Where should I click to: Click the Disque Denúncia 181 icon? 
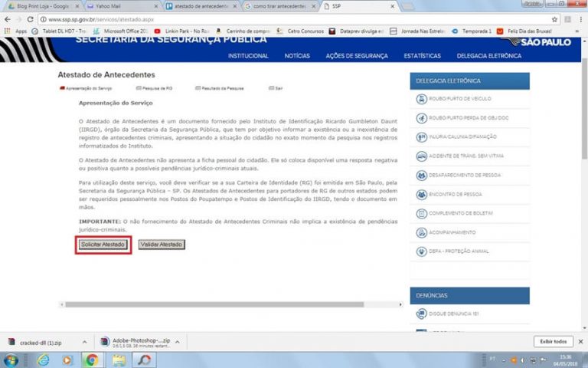pos(421,314)
